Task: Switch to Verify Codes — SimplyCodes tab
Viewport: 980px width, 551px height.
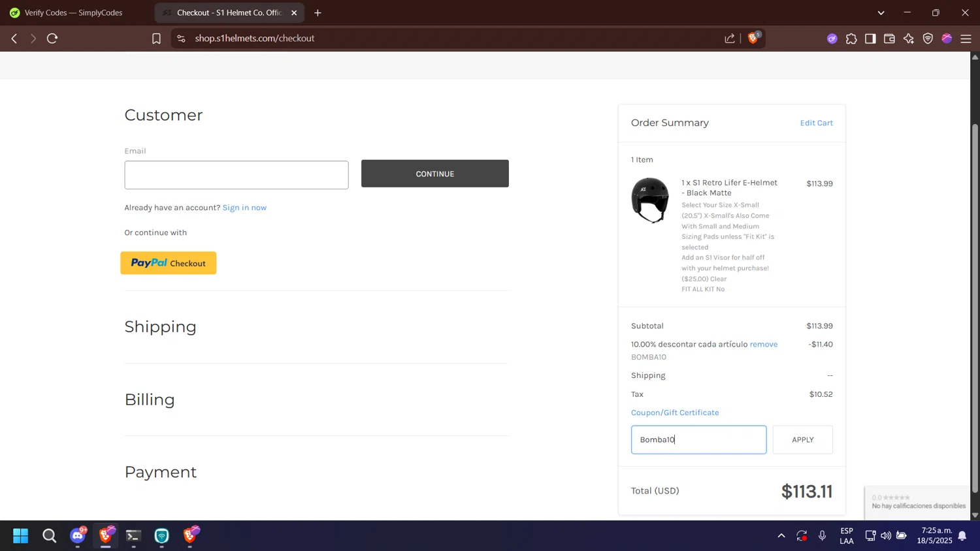Action: 73,12
